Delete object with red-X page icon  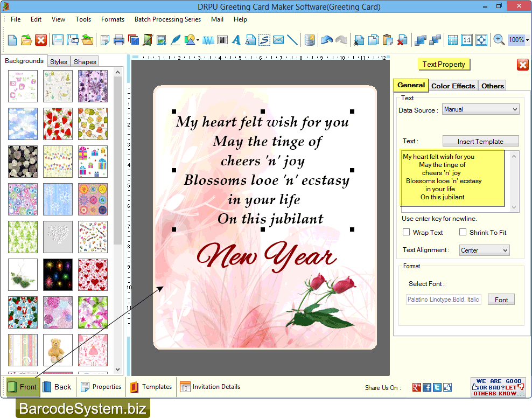pyautogui.click(x=402, y=40)
